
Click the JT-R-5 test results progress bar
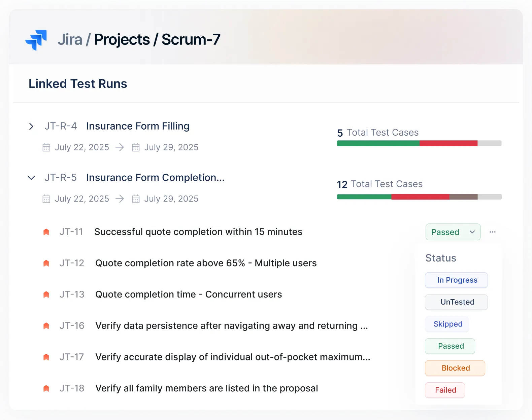pos(419,197)
